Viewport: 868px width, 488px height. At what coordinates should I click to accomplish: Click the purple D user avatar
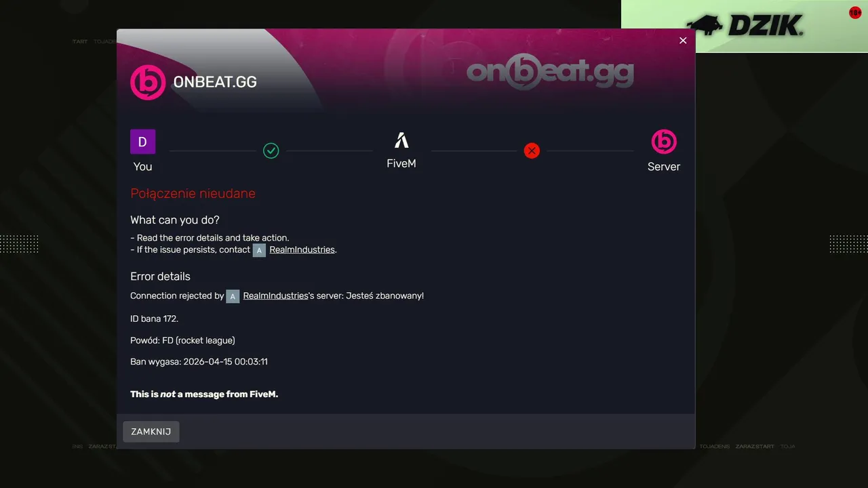tap(143, 142)
